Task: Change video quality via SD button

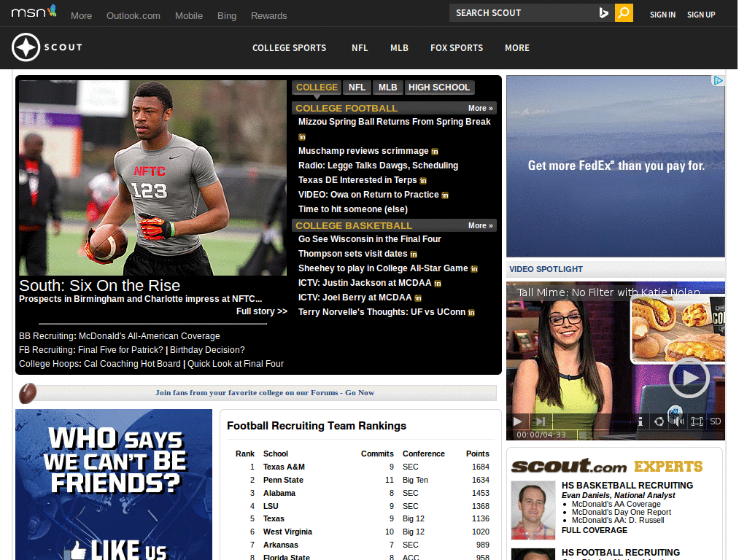Action: tap(715, 421)
